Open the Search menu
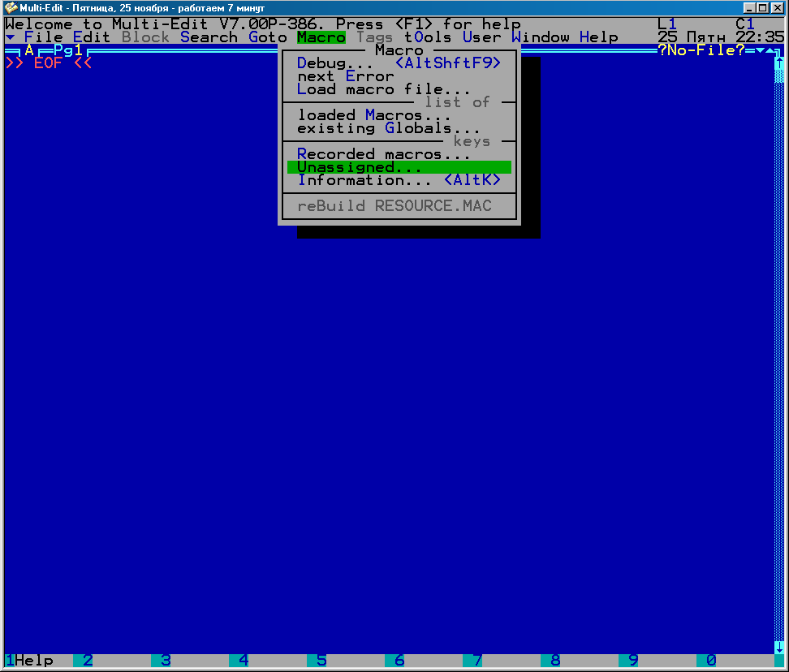This screenshot has width=789, height=672. click(209, 37)
